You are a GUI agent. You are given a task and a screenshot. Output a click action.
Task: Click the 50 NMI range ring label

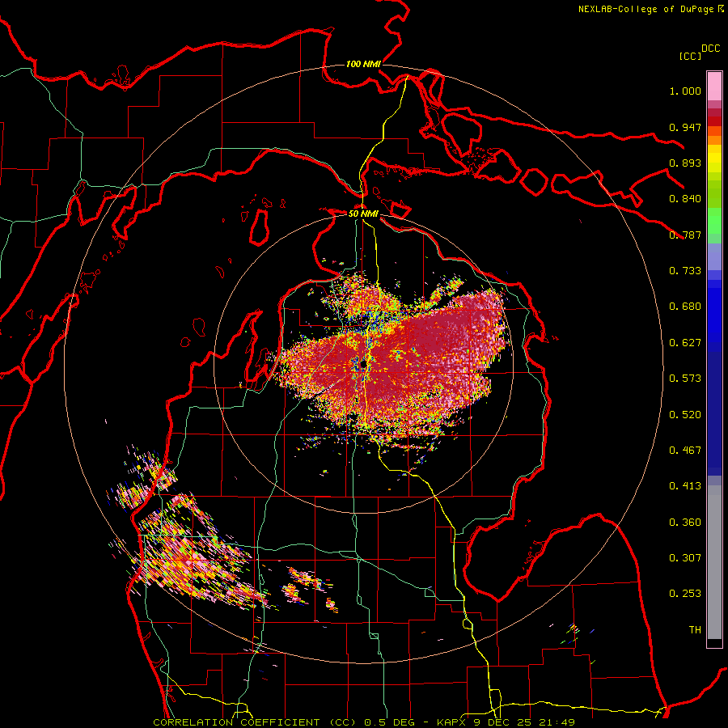click(363, 214)
